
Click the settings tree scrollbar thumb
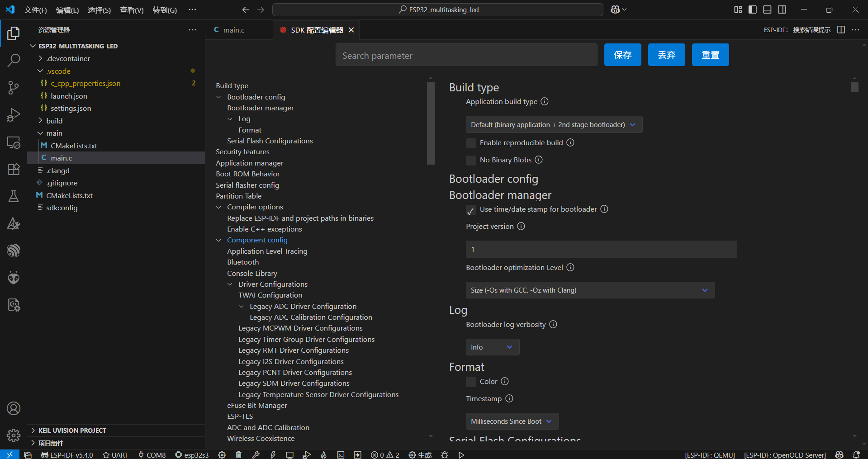click(431, 123)
